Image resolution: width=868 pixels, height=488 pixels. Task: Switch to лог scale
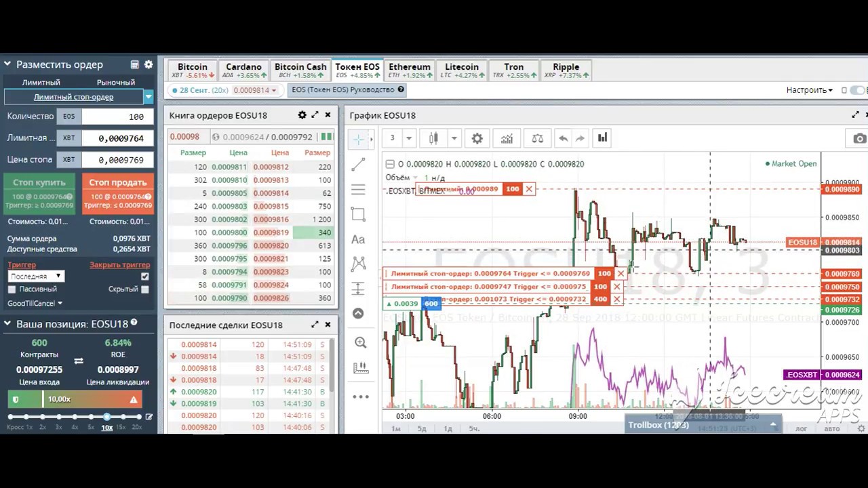(x=802, y=428)
